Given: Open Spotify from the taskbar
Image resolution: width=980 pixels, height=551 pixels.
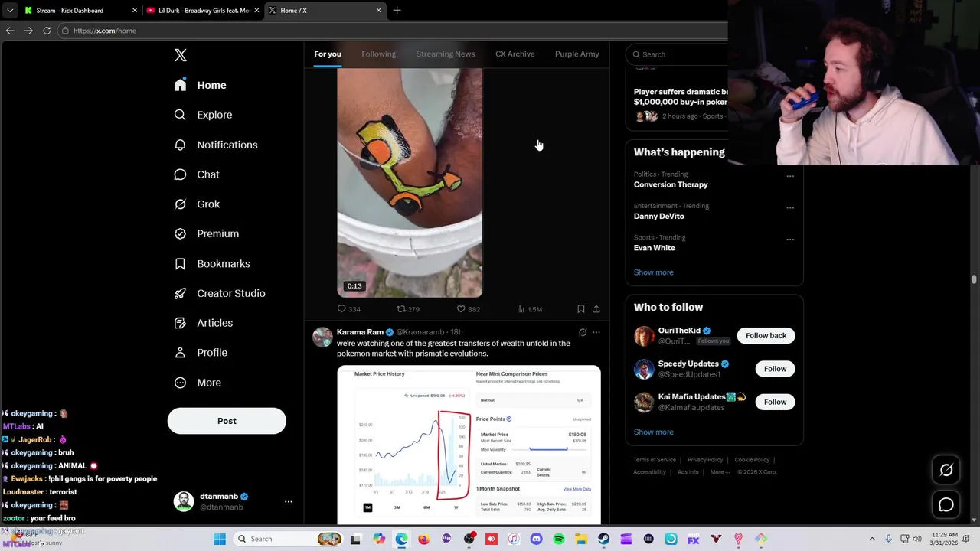Looking at the screenshot, I should (x=559, y=540).
